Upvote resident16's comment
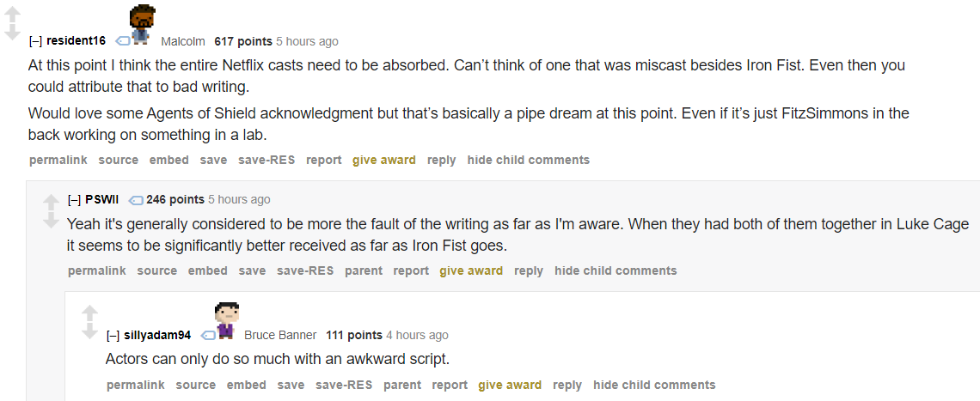This screenshot has height=401, width=980. point(13,15)
